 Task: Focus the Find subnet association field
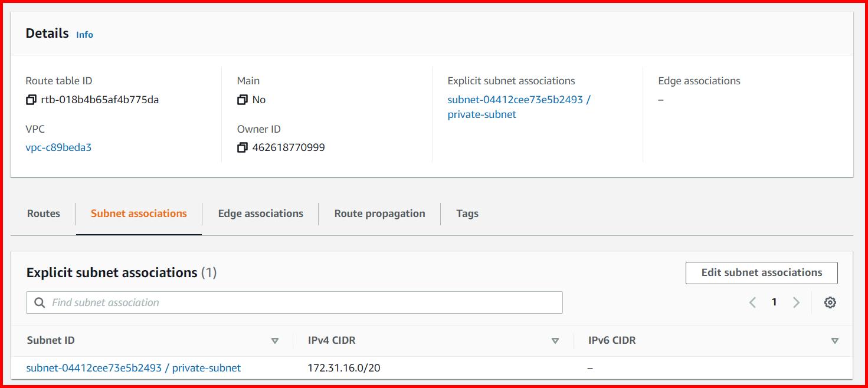click(301, 302)
